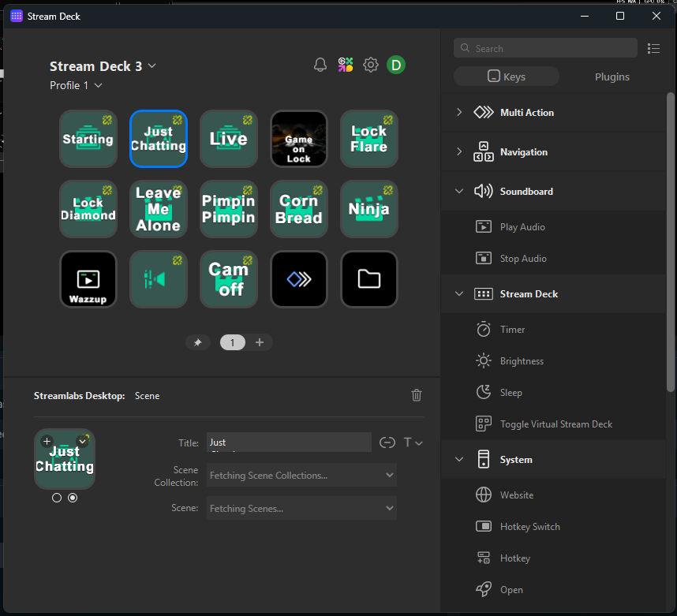This screenshot has width=677, height=616.
Task: Open the Marketplace via the colorful icon
Action: (346, 65)
